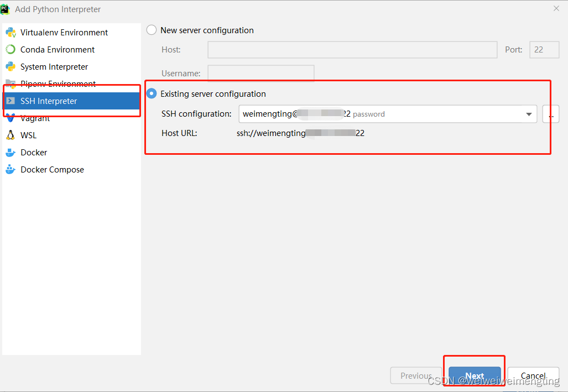Select Docker Compose list item
The height and width of the screenshot is (392, 568).
click(71, 170)
